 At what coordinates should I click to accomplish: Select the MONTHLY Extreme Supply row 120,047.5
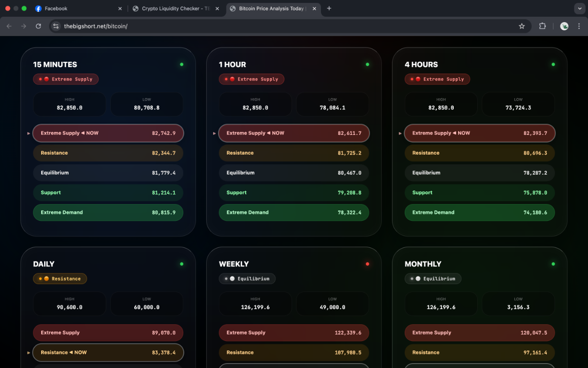[x=480, y=333]
